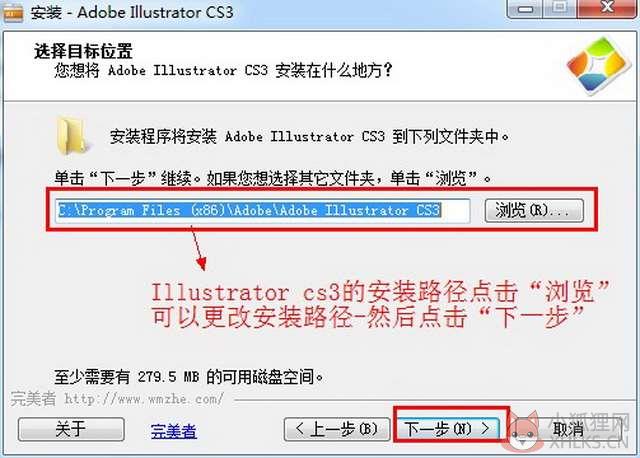
Task: Click the 选择目标位置 heading text
Action: coord(83,51)
